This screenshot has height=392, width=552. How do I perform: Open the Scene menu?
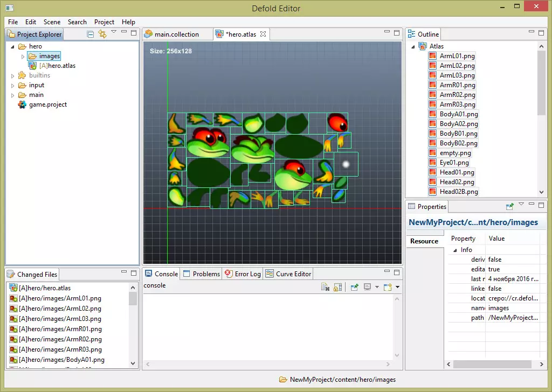pos(52,22)
